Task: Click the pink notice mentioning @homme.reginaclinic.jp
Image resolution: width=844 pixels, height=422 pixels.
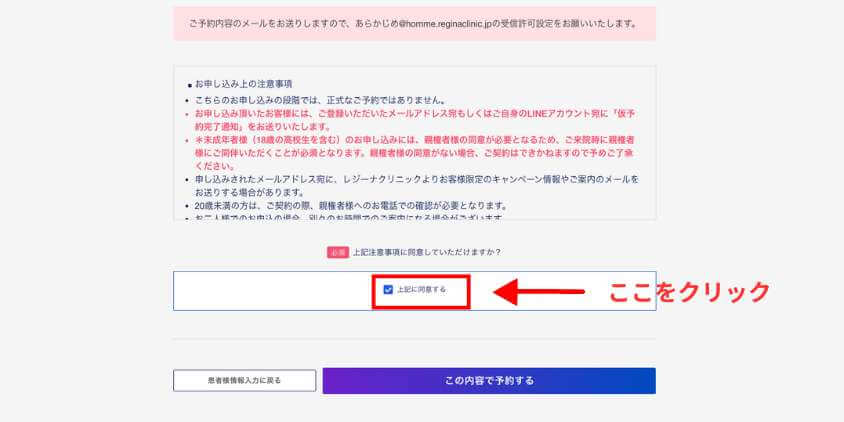Action: (x=414, y=24)
